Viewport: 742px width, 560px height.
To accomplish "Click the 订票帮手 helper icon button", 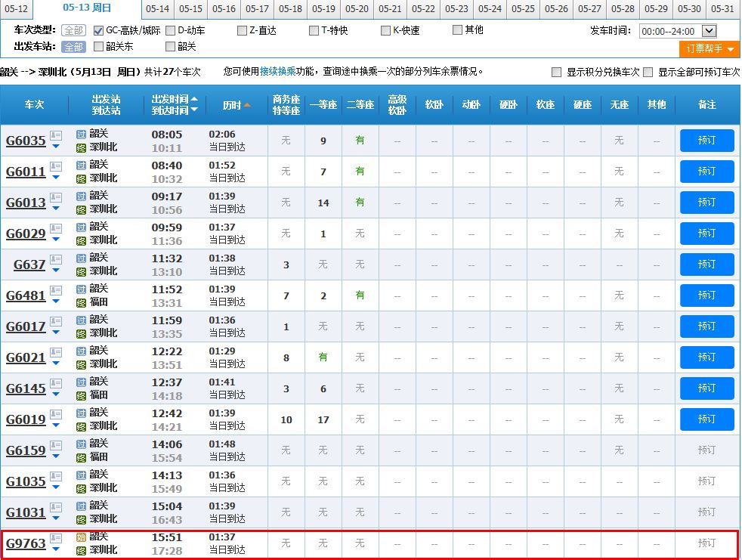I will (707, 48).
